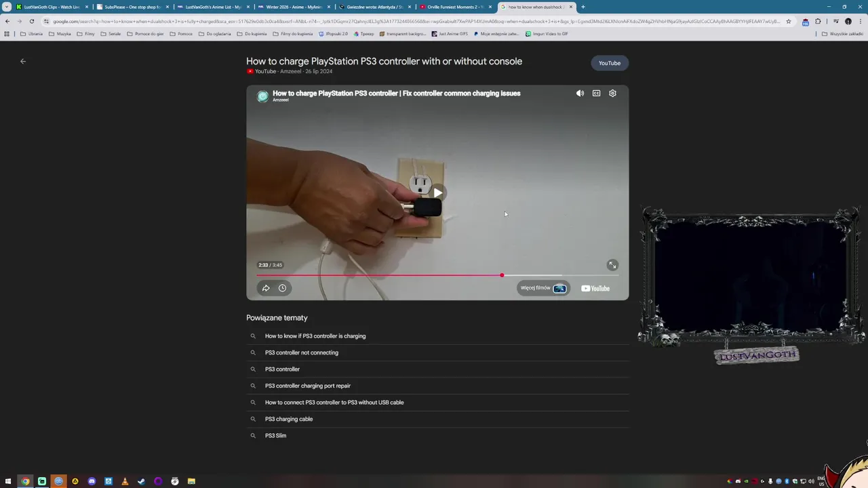Open the tab search dropdown arrow
The width and height of the screenshot is (868, 488).
click(x=7, y=7)
